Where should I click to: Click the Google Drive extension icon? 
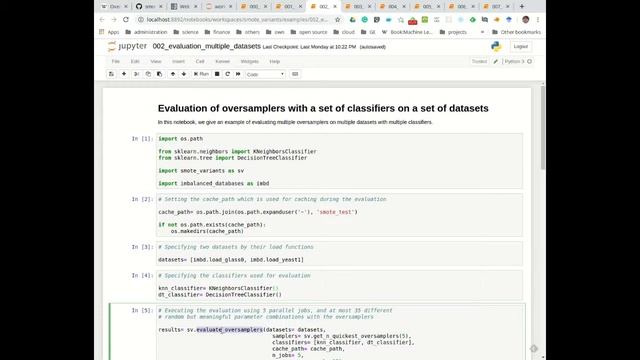(x=353, y=20)
